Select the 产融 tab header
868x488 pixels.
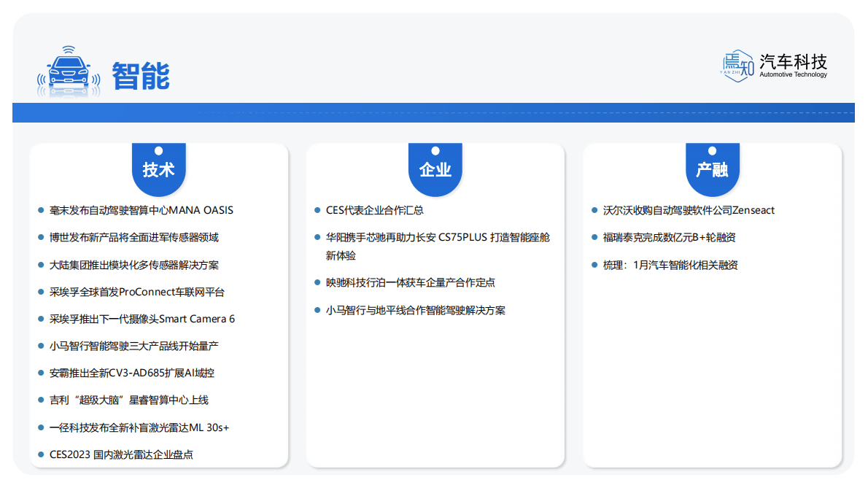tap(712, 170)
